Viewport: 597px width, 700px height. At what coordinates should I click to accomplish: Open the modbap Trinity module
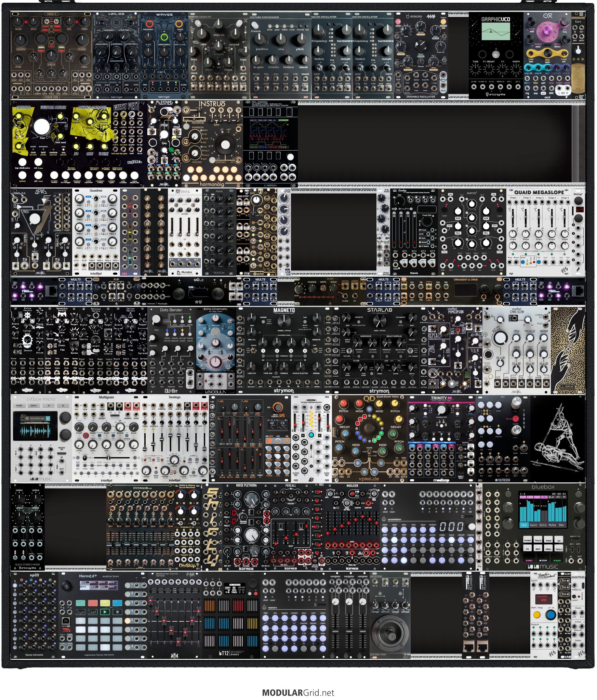click(441, 439)
